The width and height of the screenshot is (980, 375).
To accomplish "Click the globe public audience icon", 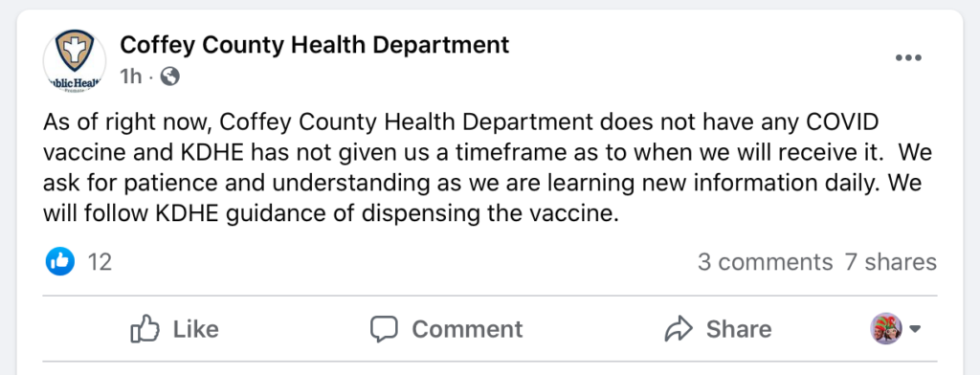I will [170, 77].
